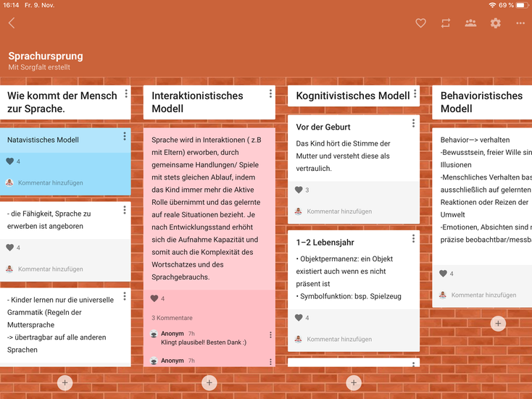Toggle like heart on 'die Fähigkeit, Sprache zu erwerben' post
This screenshot has width=532, height=399.
click(10, 248)
